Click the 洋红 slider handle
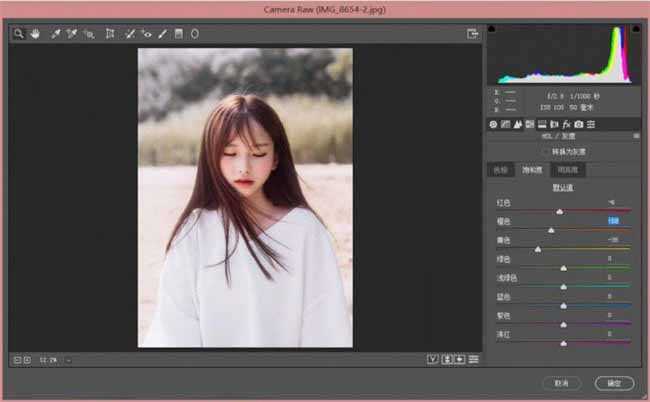This screenshot has width=650, height=402. tap(564, 343)
